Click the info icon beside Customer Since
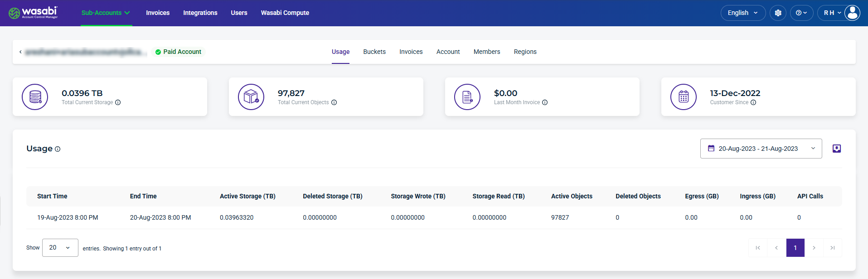The height and width of the screenshot is (279, 868). click(x=753, y=102)
